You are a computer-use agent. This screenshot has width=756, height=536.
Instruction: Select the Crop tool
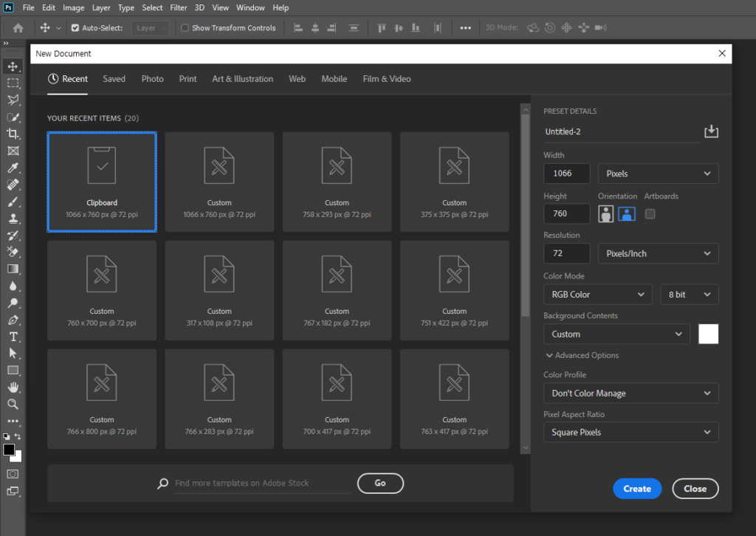click(x=13, y=134)
